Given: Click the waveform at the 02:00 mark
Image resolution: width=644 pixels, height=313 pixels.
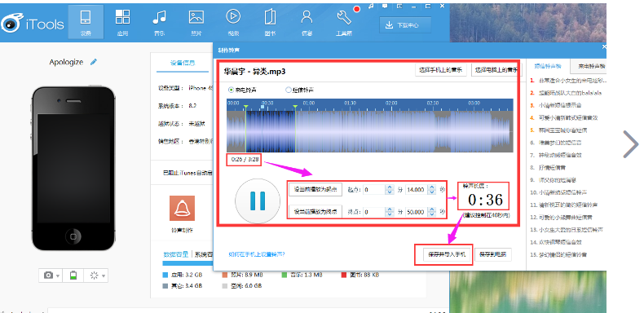Looking at the screenshot, I should point(391,131).
